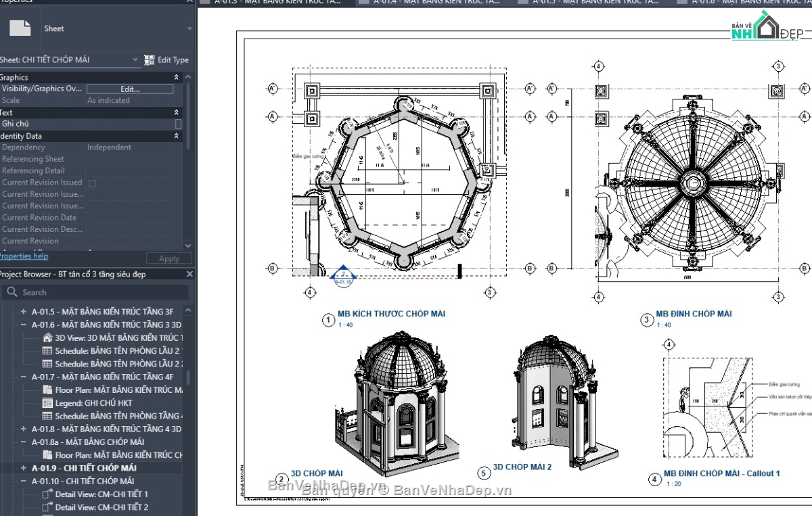Open the Sheet: CHI TIẾT CHÓP MÁI instance dropdown
812x516 pixels.
(x=135, y=60)
